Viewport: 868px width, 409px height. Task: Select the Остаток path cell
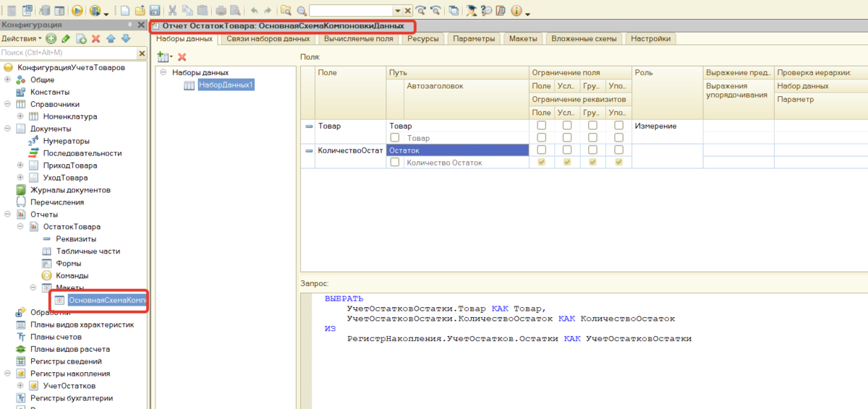(x=456, y=150)
